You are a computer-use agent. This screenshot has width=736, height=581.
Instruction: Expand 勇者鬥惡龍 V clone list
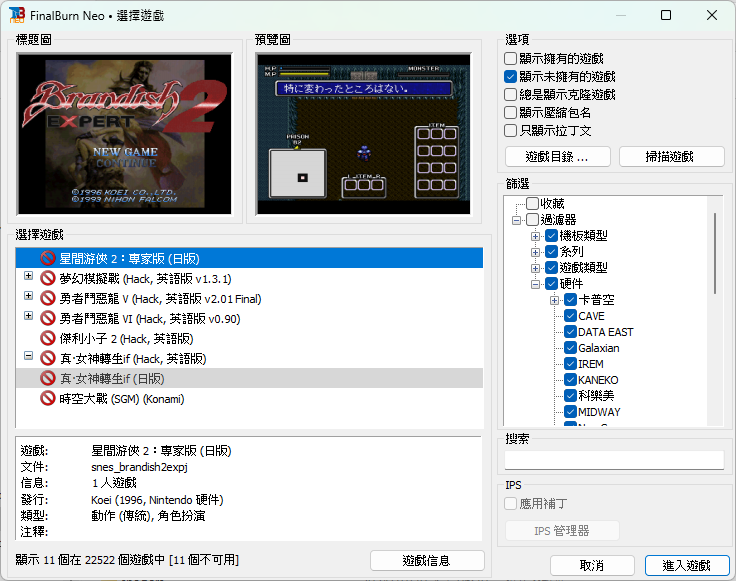29,296
